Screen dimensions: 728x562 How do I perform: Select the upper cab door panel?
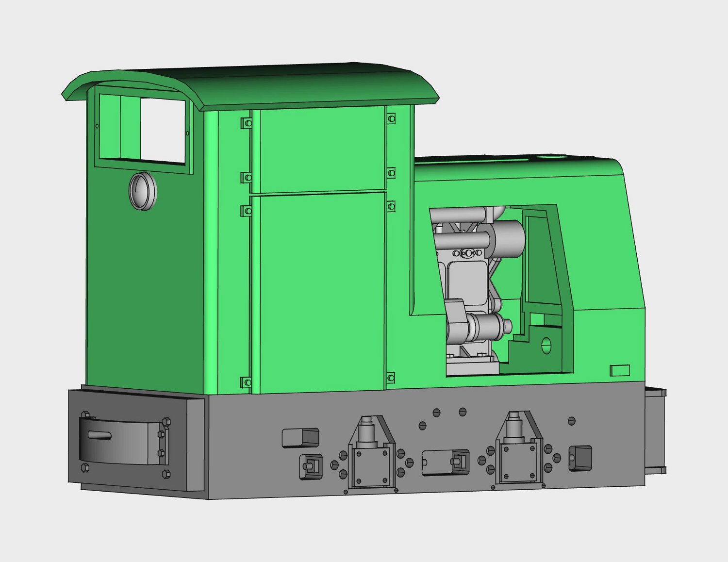[x=319, y=149]
